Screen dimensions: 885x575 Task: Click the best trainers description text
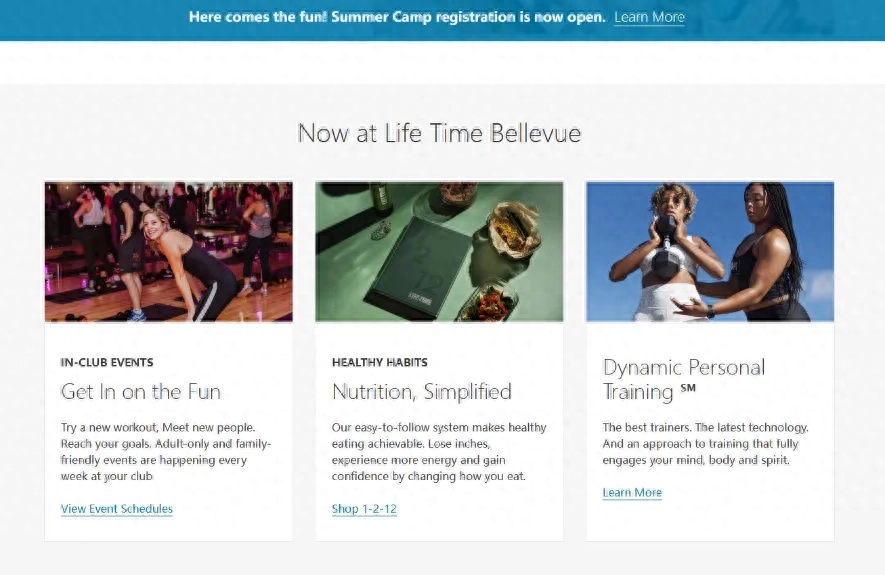[x=706, y=444]
